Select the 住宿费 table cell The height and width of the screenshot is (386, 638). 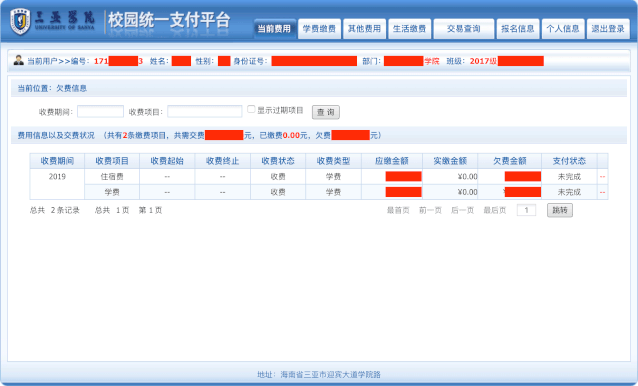112,177
